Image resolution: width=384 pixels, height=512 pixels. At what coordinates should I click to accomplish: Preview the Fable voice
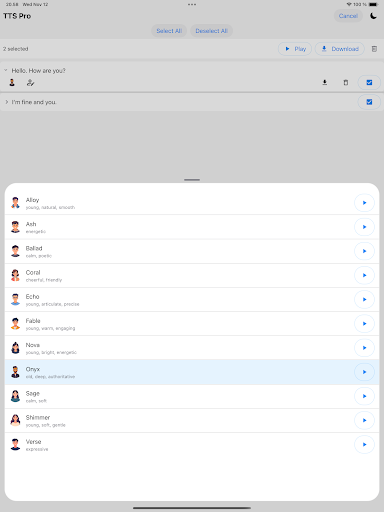364,324
